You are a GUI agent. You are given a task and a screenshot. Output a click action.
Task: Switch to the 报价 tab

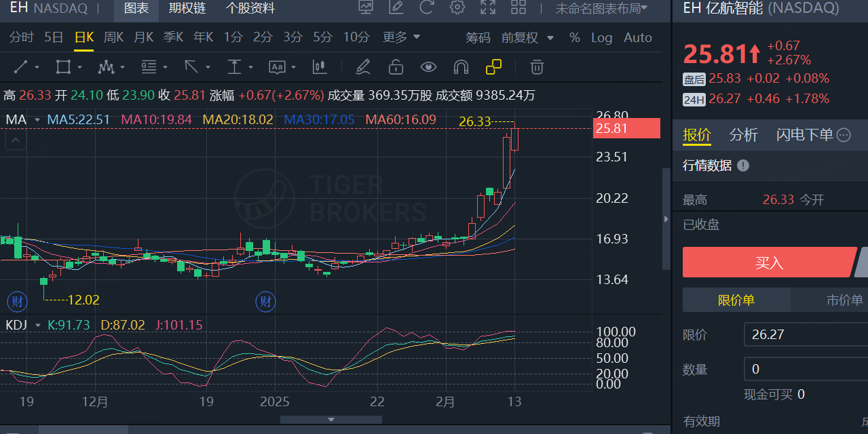coord(697,135)
